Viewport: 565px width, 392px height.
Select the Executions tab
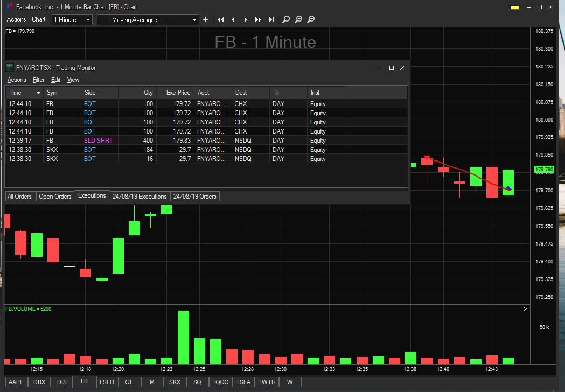pyautogui.click(x=92, y=195)
